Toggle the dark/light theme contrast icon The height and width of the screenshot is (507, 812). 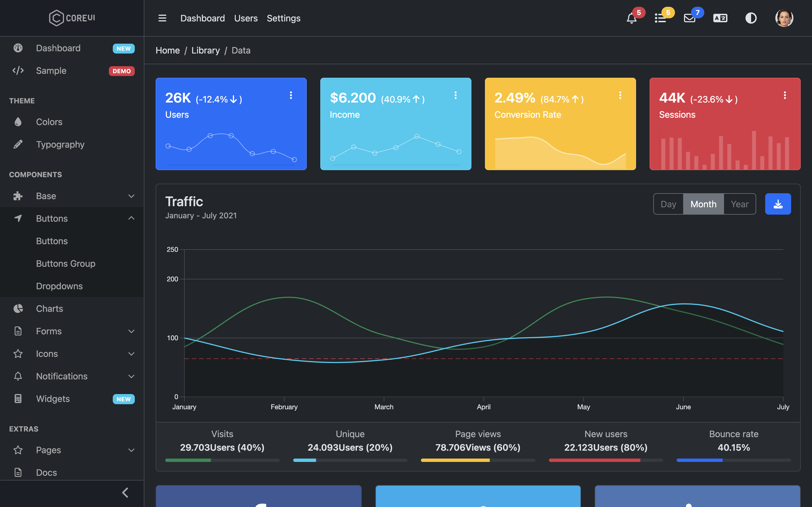(751, 18)
